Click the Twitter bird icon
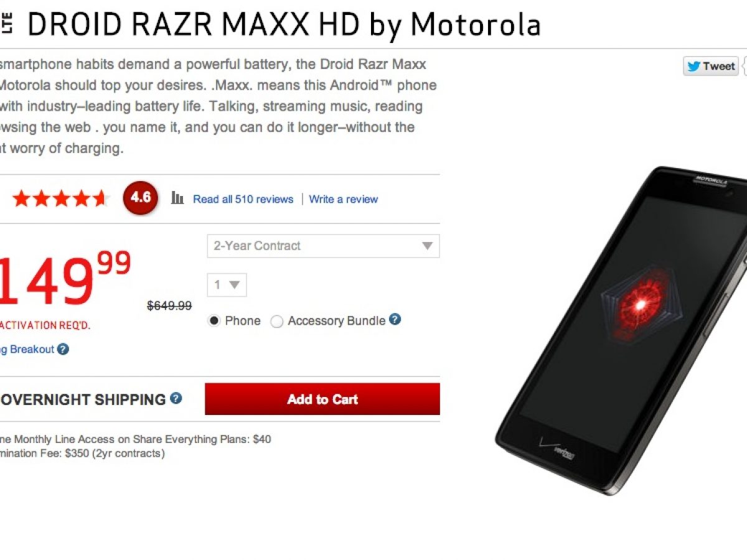This screenshot has width=747, height=560. point(693,66)
